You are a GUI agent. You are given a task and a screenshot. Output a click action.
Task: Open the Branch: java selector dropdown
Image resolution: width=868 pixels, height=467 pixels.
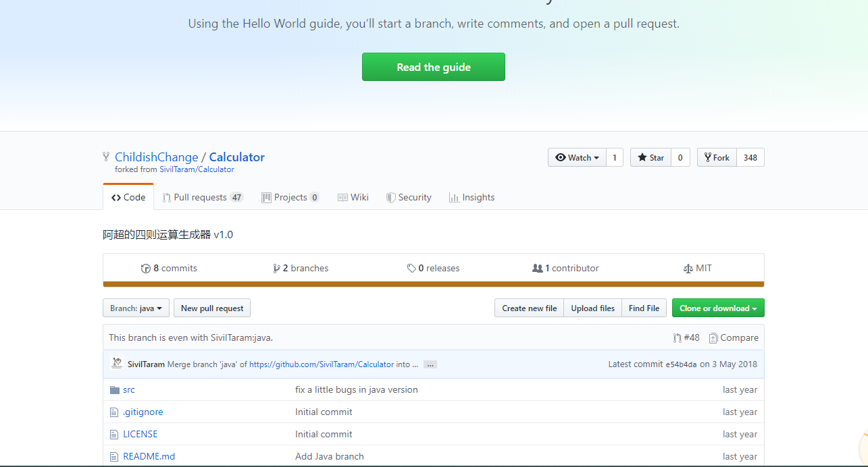tap(136, 308)
